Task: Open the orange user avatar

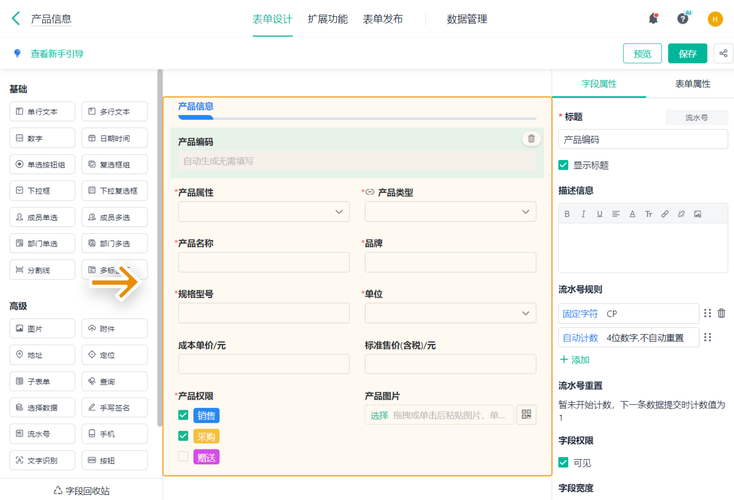Action: 715,19
